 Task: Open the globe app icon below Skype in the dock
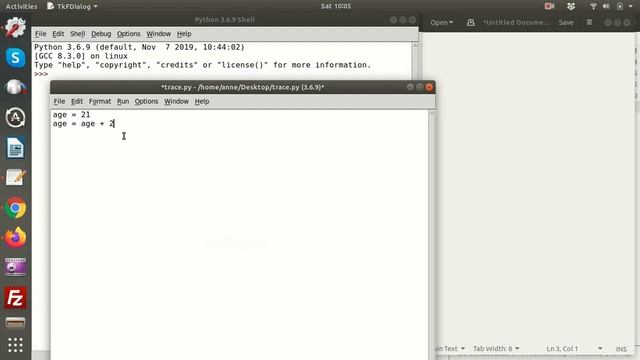(x=16, y=87)
